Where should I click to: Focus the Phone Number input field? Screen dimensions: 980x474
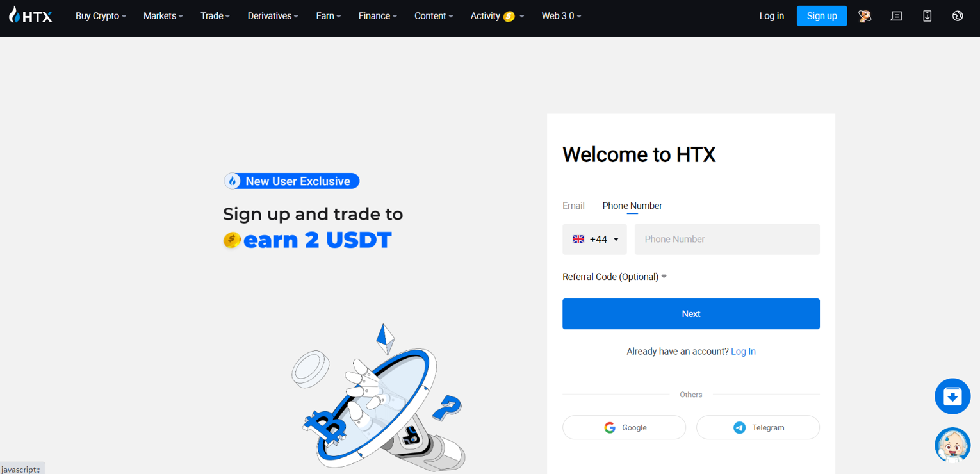727,239
